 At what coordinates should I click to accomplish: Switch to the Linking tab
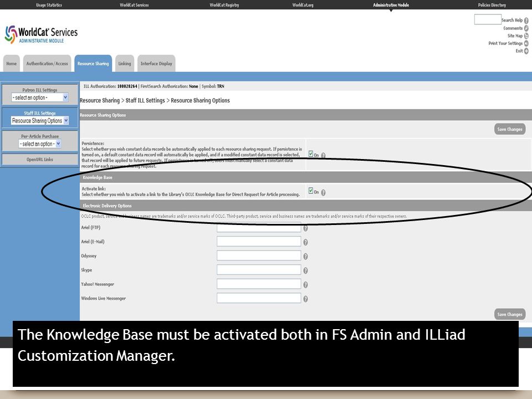tap(125, 63)
